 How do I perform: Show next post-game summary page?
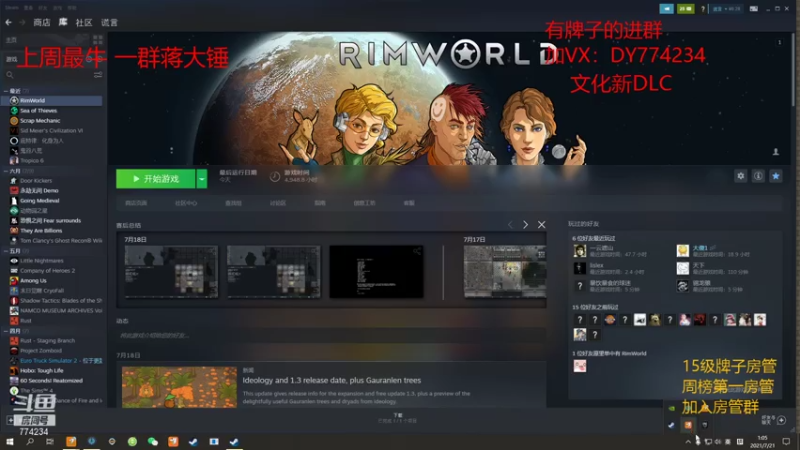tap(526, 224)
